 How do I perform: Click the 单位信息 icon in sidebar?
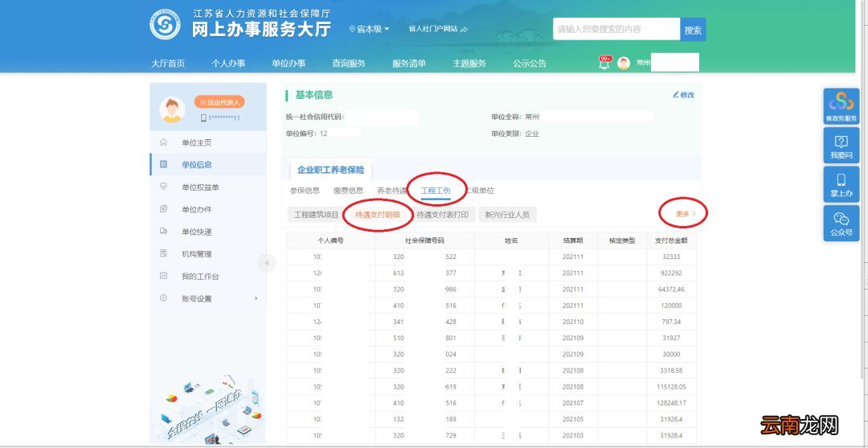click(x=163, y=164)
